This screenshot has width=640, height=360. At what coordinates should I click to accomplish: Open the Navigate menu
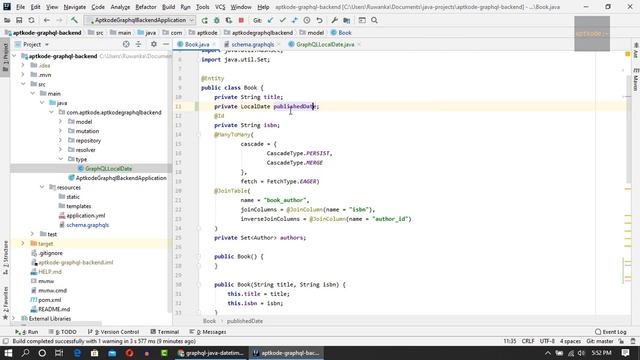click(x=75, y=7)
